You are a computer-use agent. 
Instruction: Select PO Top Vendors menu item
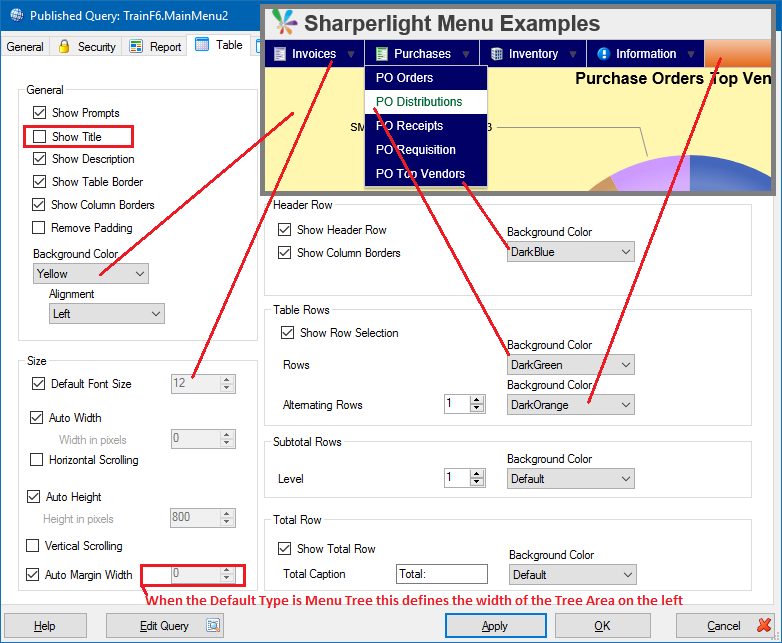point(426,174)
